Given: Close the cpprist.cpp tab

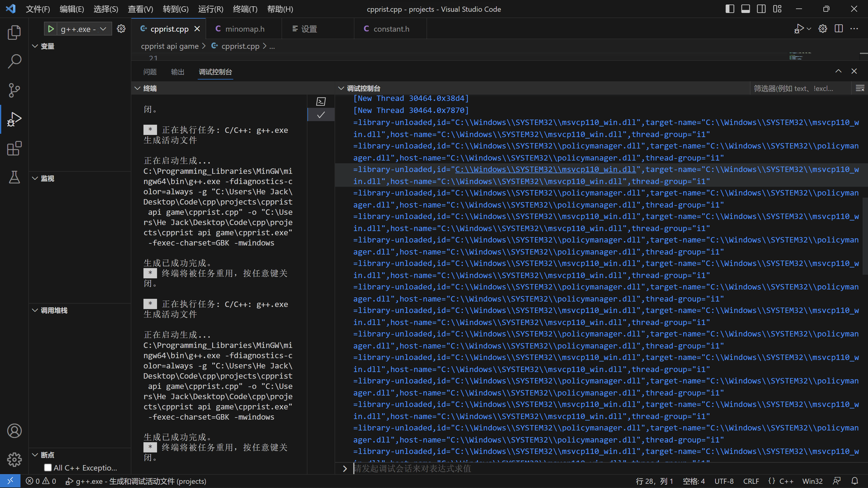Looking at the screenshot, I should click(x=197, y=29).
